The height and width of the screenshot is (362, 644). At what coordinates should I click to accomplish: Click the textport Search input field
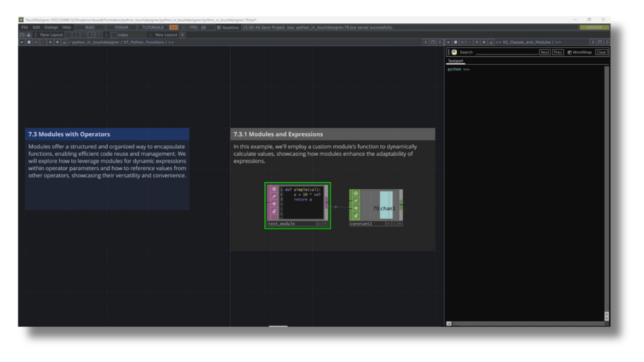(x=507, y=53)
